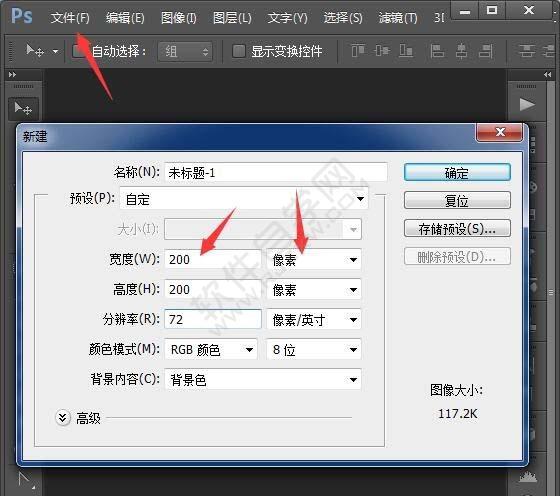The image size is (560, 496).
Task: Open the 像素/英寸 resolution unit dropdown
Action: 314,319
